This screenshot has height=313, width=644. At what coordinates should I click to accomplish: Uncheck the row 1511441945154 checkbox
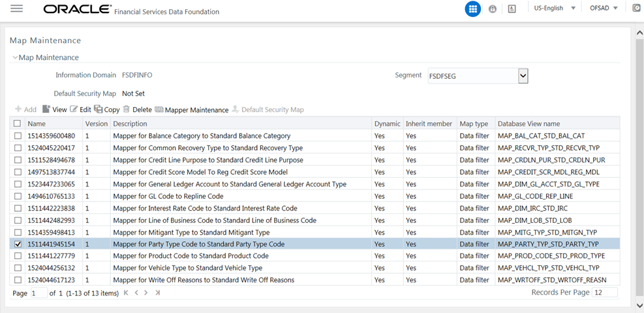point(17,244)
